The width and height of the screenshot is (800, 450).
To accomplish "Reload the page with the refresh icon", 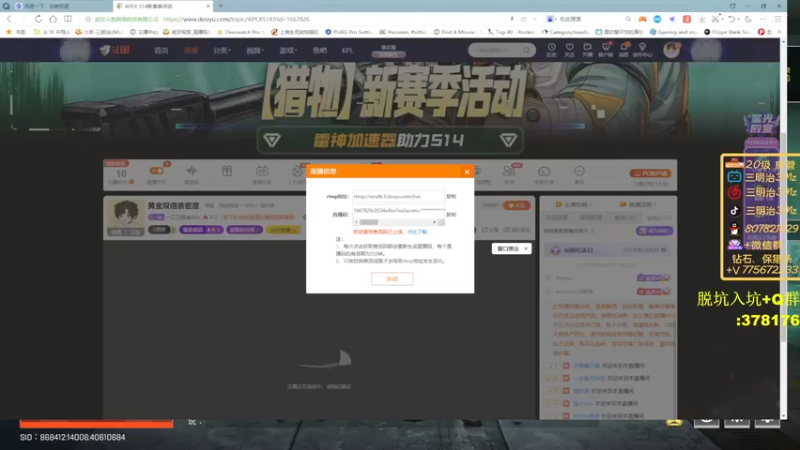I will [38, 19].
